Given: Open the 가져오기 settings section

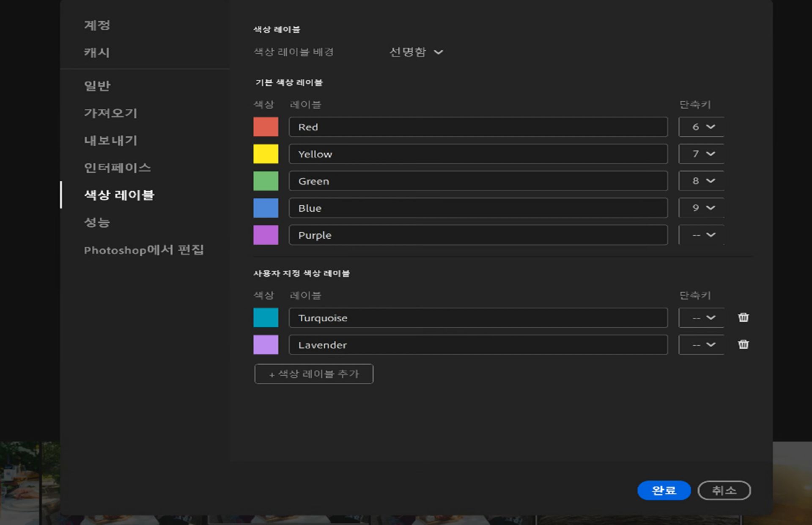Looking at the screenshot, I should pyautogui.click(x=111, y=113).
